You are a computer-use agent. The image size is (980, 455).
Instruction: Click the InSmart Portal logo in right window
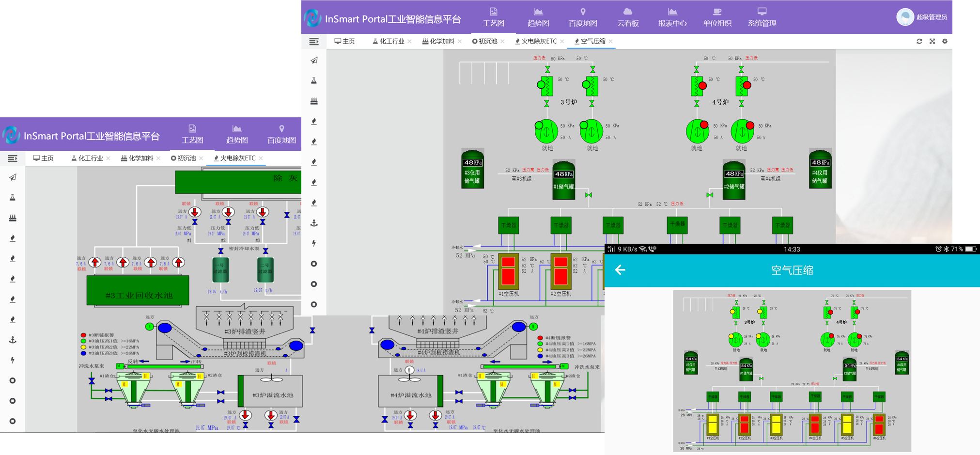coord(312,18)
